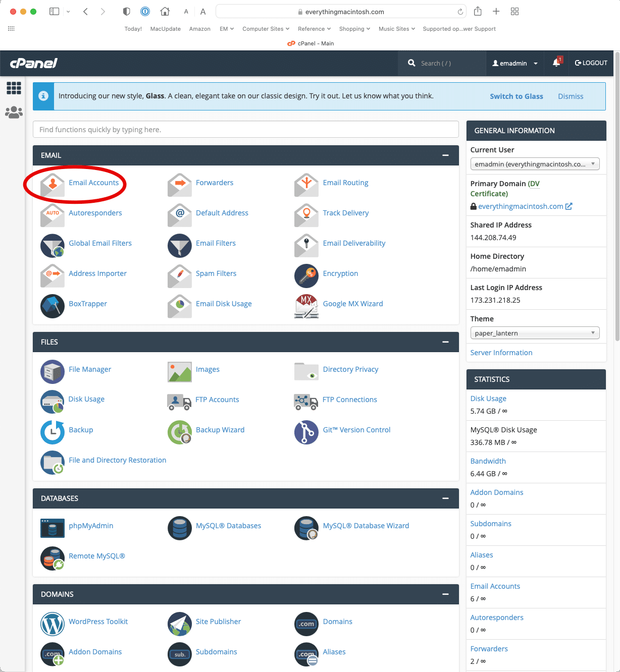The height and width of the screenshot is (672, 620).
Task: Open the phpMyAdmin icon
Action: point(53,528)
